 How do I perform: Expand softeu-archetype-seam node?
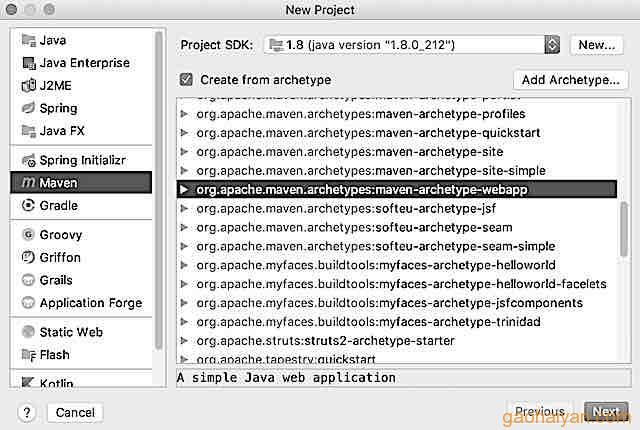(x=184, y=227)
